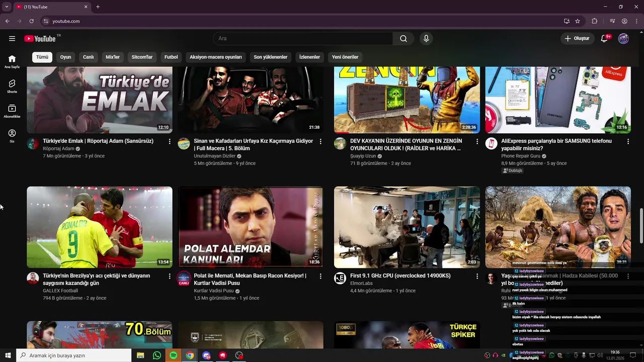644x362 pixels.
Task: Open Chrome extensions puzzle icon
Action: [x=594, y=21]
